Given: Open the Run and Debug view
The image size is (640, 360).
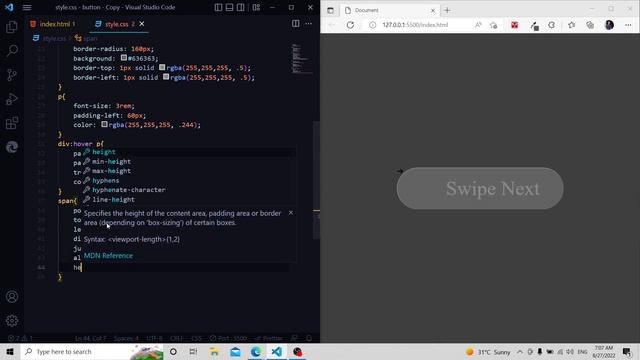Looking at the screenshot, I should pyautogui.click(x=12, y=99).
